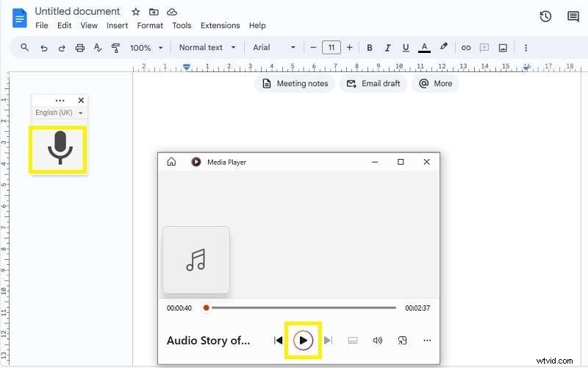Screen dimensions: 588x368
Task: Toggle italic formatting
Action: [387, 48]
